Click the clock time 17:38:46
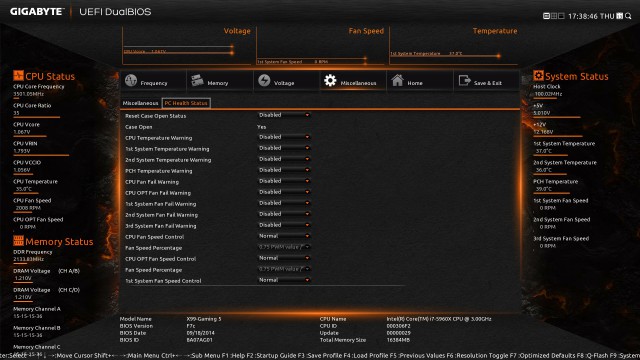The image size is (640, 360). [x=583, y=16]
